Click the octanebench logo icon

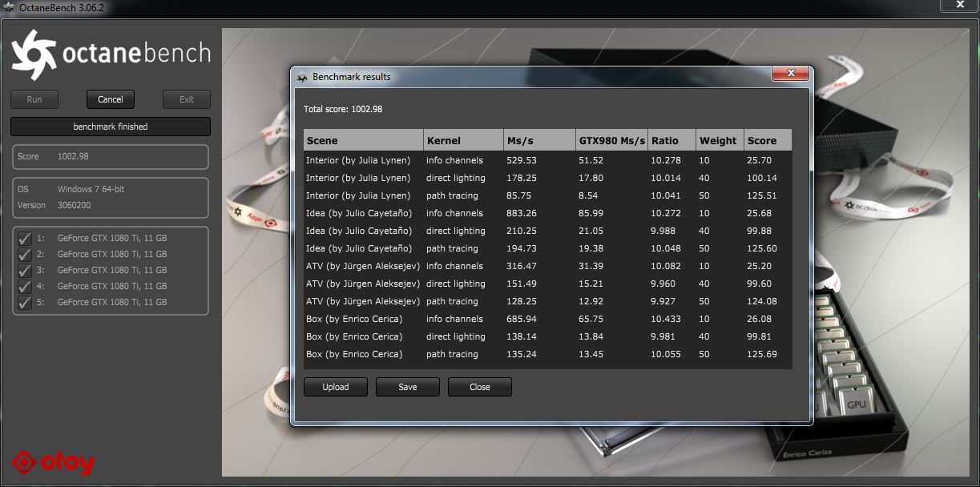(33, 54)
